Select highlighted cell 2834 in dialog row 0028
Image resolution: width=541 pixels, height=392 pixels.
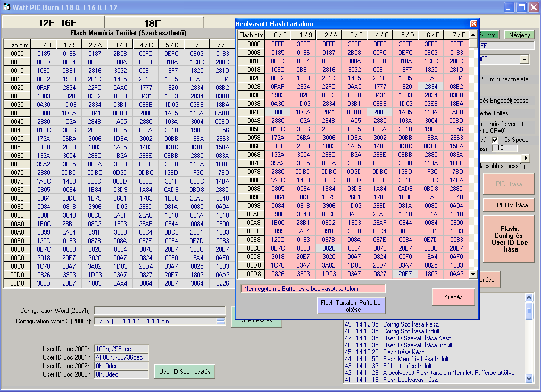[x=431, y=87]
